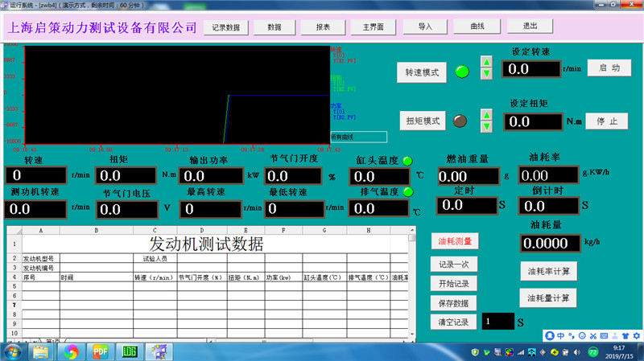Image resolution: width=644 pixels, height=361 pixels.
Task: Click the exhaust temperature (排气温度) green indicator
Action: point(407,191)
